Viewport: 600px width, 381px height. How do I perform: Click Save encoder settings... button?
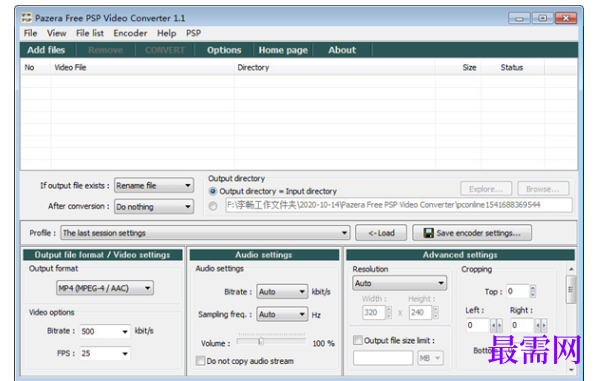click(x=472, y=233)
